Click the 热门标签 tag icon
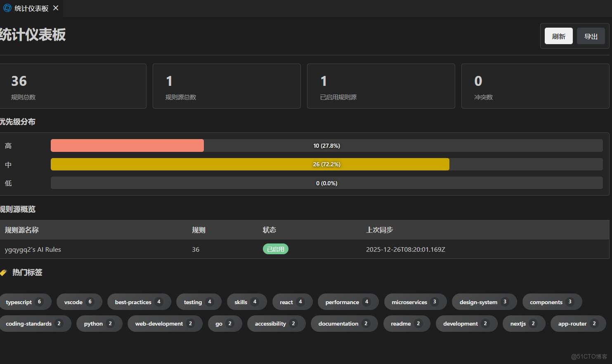The image size is (612, 364). 4,273
